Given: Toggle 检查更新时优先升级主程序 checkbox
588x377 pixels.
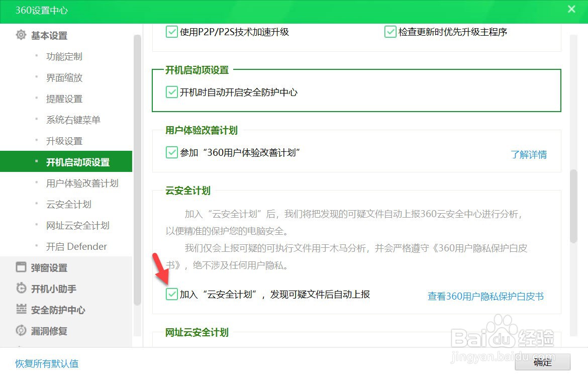Looking at the screenshot, I should pyautogui.click(x=390, y=32).
